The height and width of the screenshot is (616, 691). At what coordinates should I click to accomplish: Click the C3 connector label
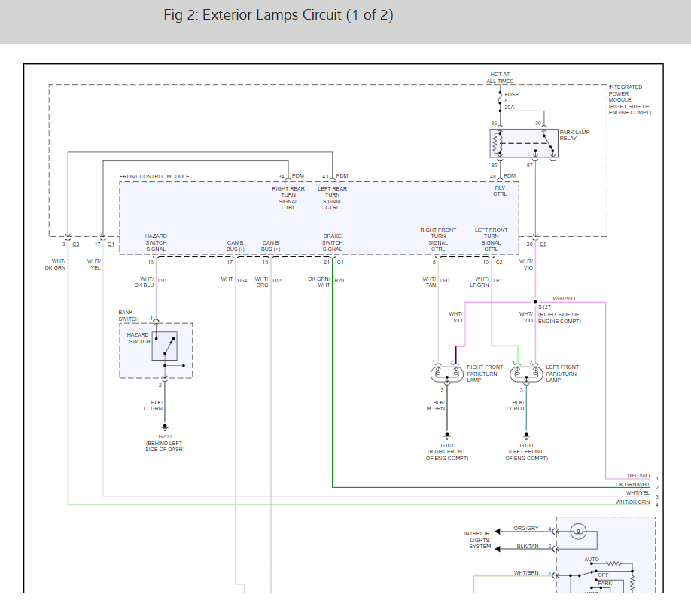(76, 244)
